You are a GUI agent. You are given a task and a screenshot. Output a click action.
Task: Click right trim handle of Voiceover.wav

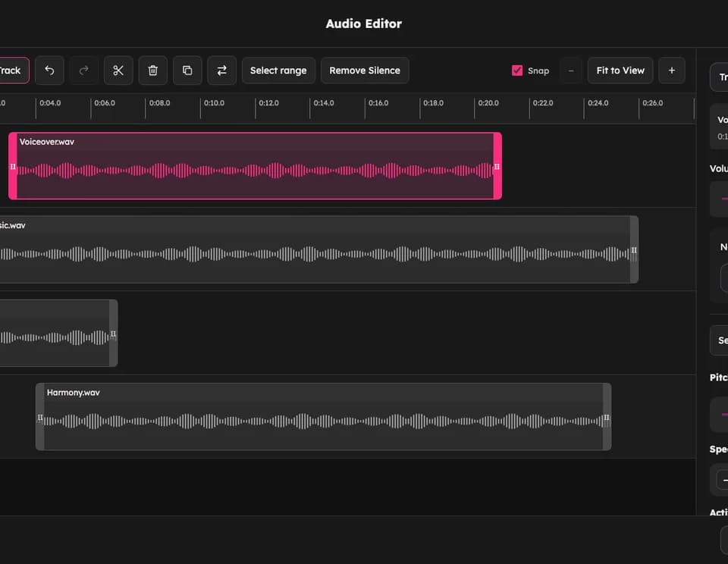click(497, 166)
